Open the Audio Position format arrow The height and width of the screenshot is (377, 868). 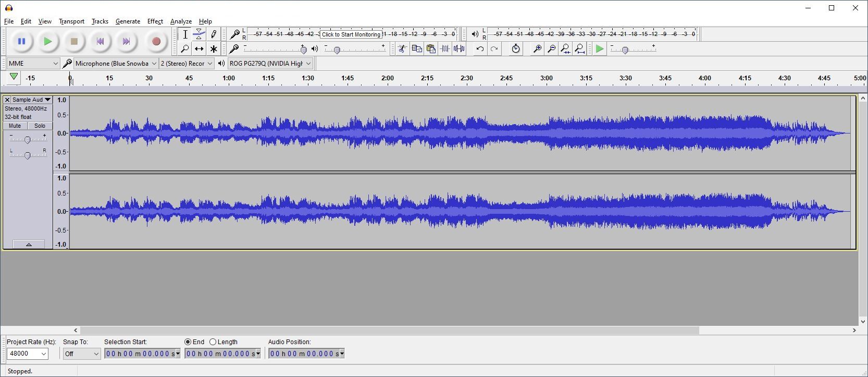pyautogui.click(x=342, y=354)
